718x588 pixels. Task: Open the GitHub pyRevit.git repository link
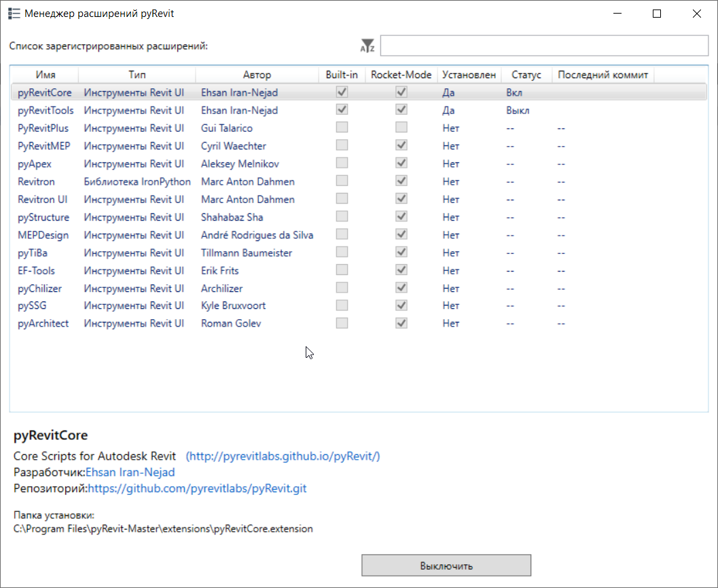[197, 488]
